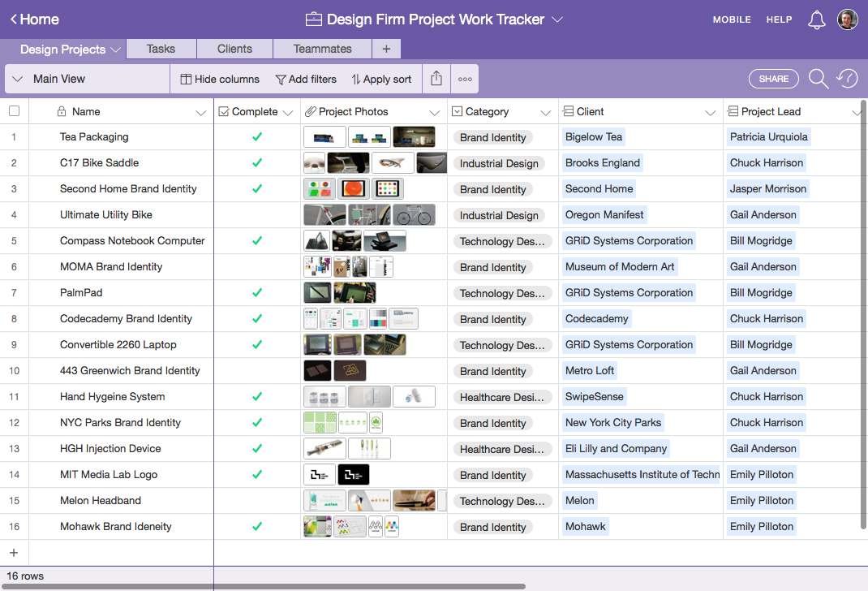The image size is (868, 591).
Task: Click the paperclip icon in Project Photos header
Action: pos(311,111)
